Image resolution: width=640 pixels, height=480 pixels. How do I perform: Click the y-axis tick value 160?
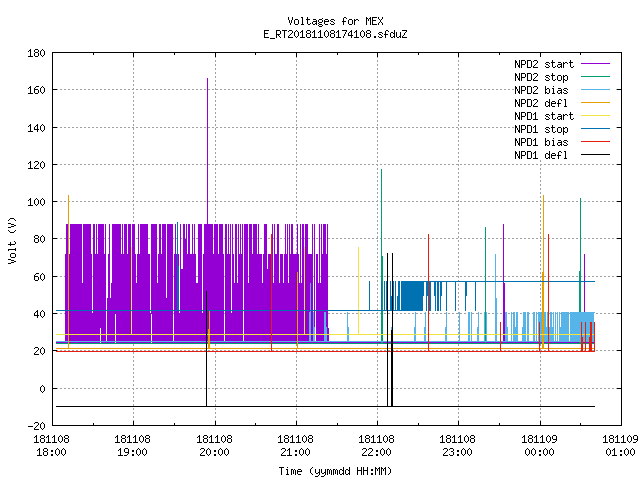click(36, 90)
